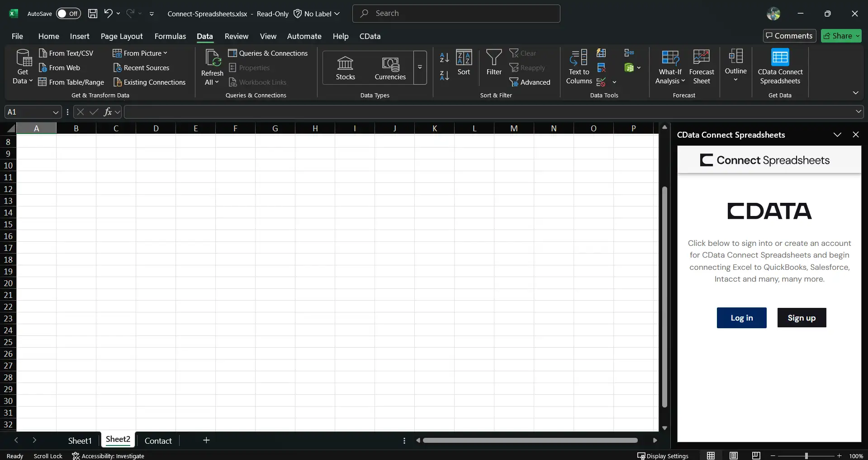Screen dimensions: 868x460
Task: Open Queries & Connections pane
Action: [268, 53]
